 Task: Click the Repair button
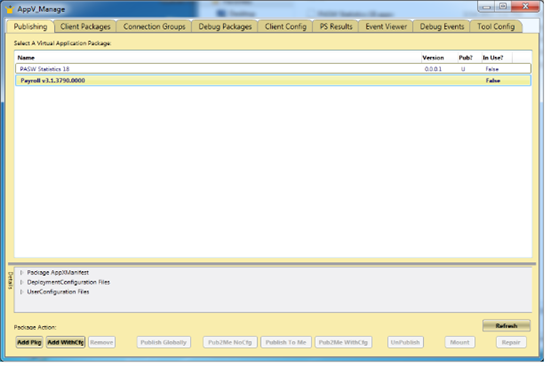click(511, 342)
